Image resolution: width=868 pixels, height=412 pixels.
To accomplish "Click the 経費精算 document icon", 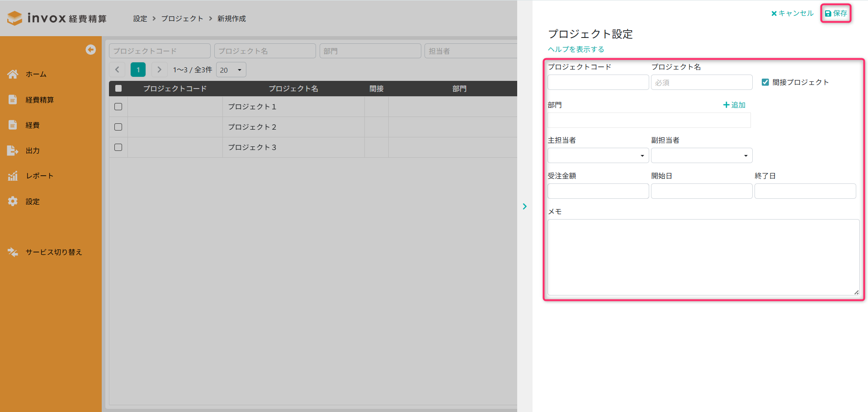I will [x=13, y=100].
